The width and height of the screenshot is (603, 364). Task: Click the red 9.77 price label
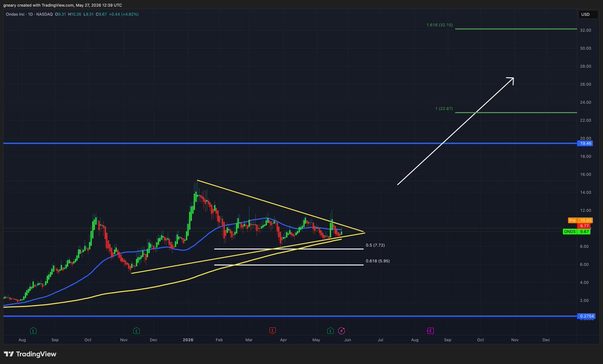[583, 226]
